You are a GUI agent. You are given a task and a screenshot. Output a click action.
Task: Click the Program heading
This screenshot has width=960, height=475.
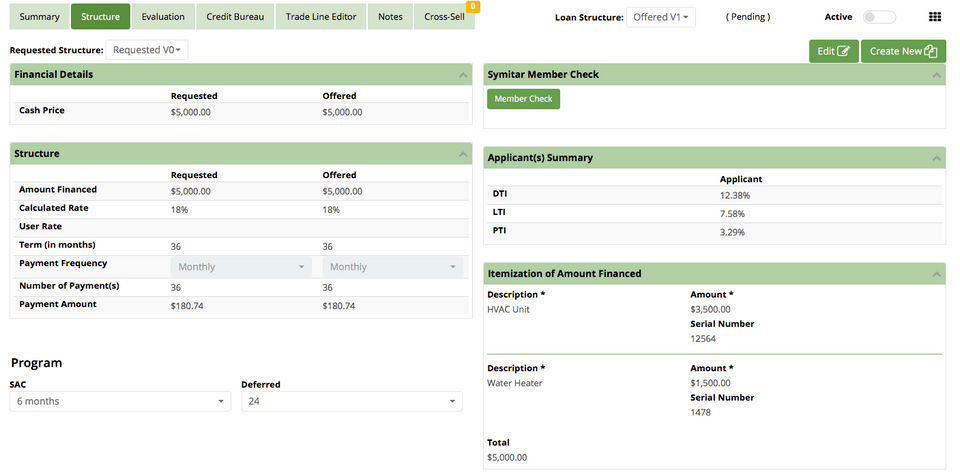(x=36, y=363)
